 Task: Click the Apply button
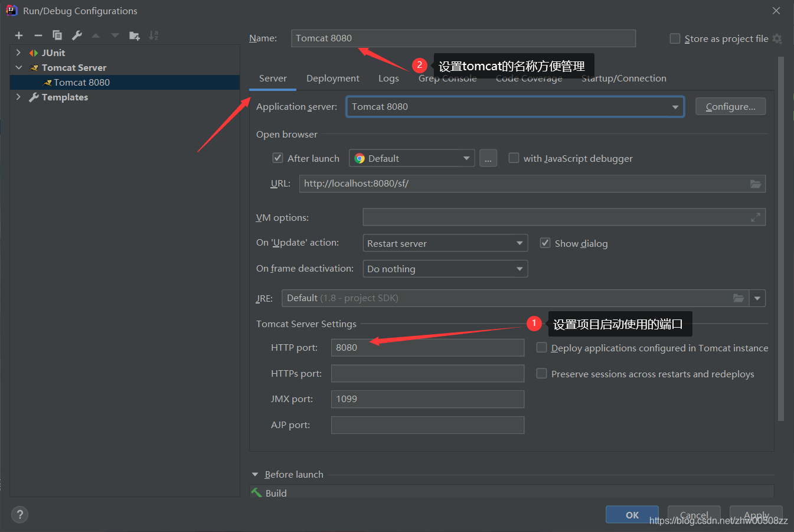pos(756,514)
